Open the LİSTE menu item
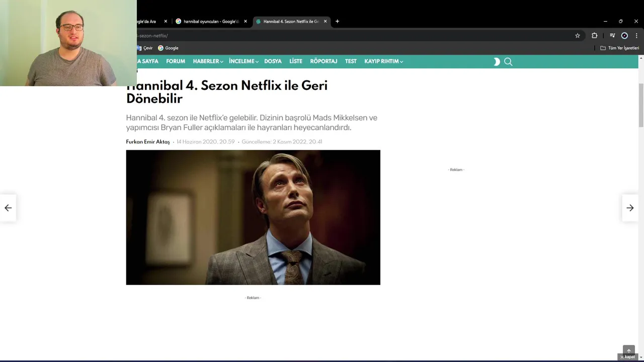 pyautogui.click(x=296, y=61)
